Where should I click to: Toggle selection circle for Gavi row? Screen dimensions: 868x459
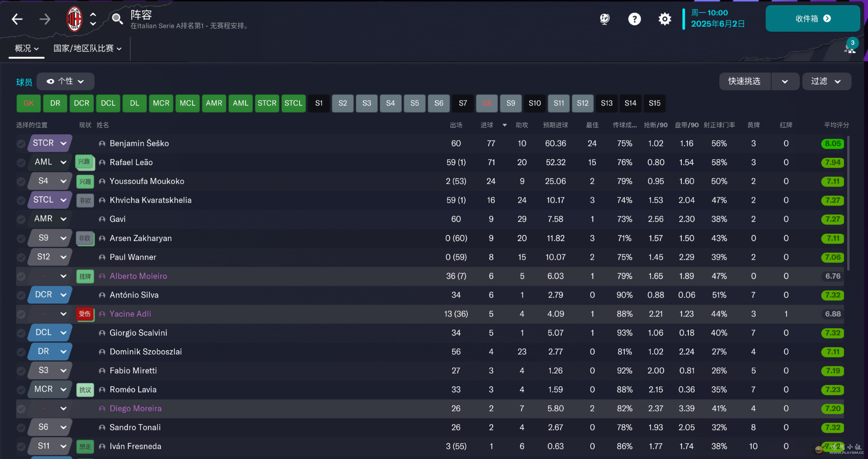click(21, 219)
